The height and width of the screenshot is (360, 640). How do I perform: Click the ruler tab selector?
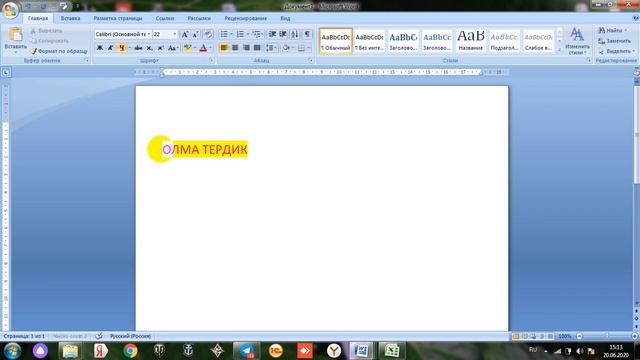pos(6,73)
